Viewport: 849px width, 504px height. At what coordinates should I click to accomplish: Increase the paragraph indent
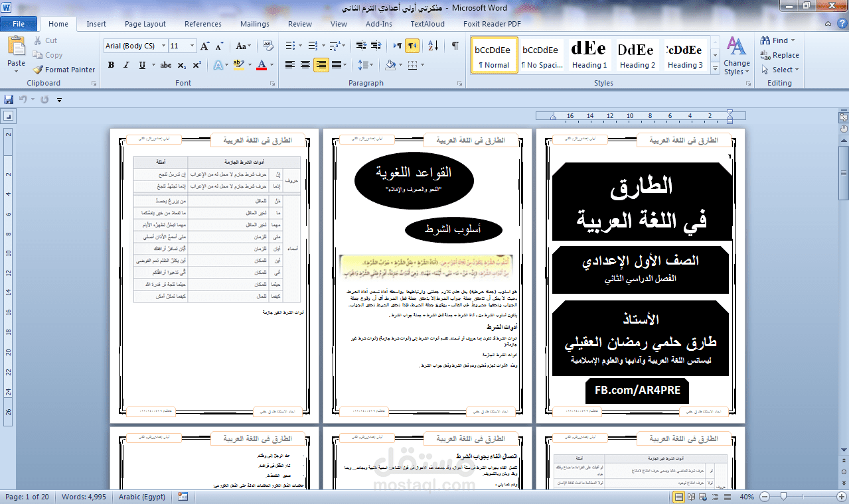[x=376, y=46]
